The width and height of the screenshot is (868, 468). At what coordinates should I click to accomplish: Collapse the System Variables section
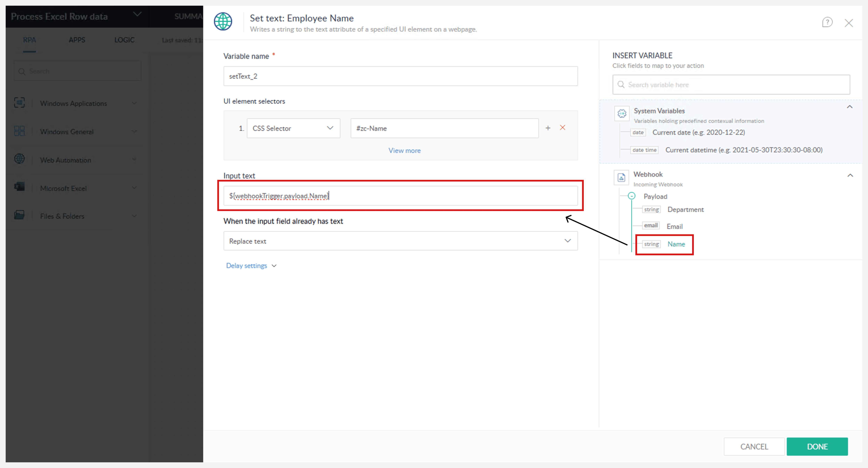click(849, 107)
